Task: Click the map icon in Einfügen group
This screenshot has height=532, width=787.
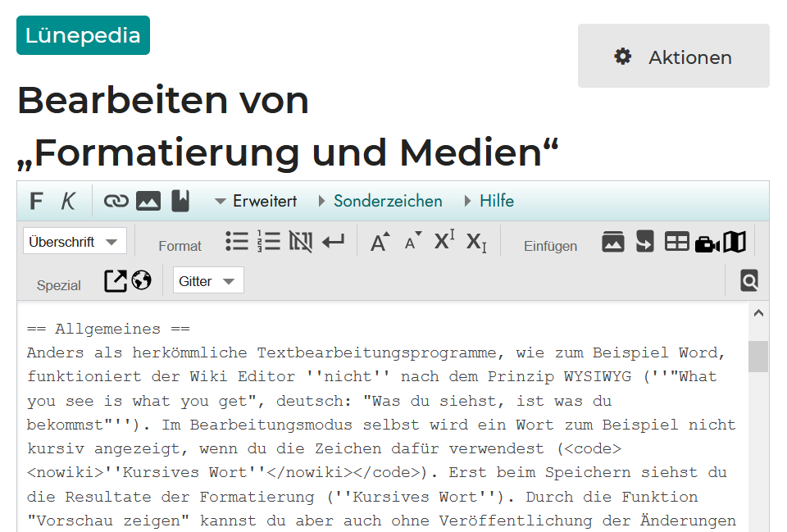Action: tap(735, 242)
